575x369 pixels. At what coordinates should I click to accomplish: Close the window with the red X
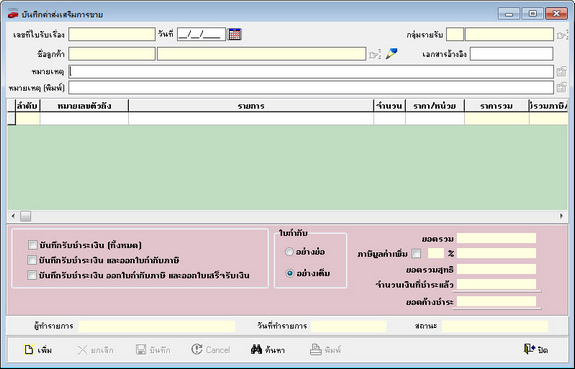556,14
